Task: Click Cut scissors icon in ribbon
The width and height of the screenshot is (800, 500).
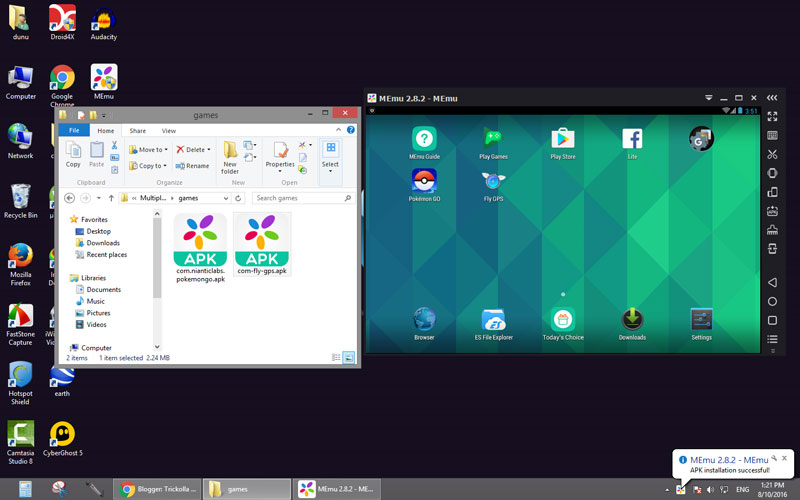Action: coord(114,145)
